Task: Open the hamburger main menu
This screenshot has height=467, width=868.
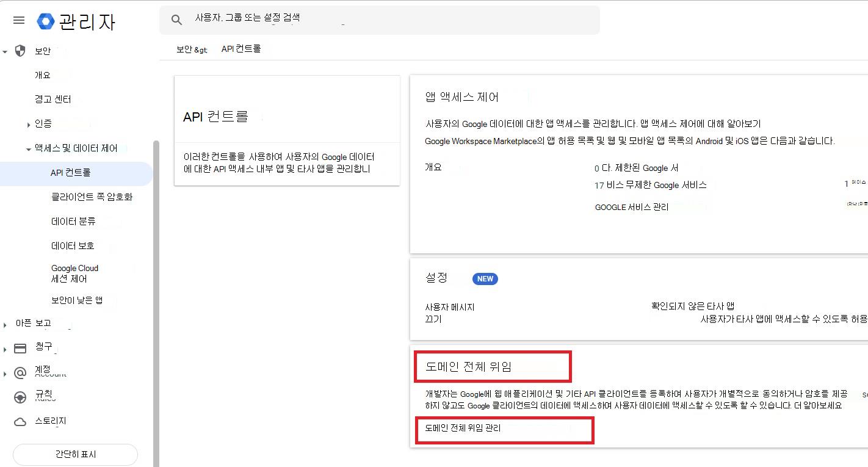Action: pos(19,20)
